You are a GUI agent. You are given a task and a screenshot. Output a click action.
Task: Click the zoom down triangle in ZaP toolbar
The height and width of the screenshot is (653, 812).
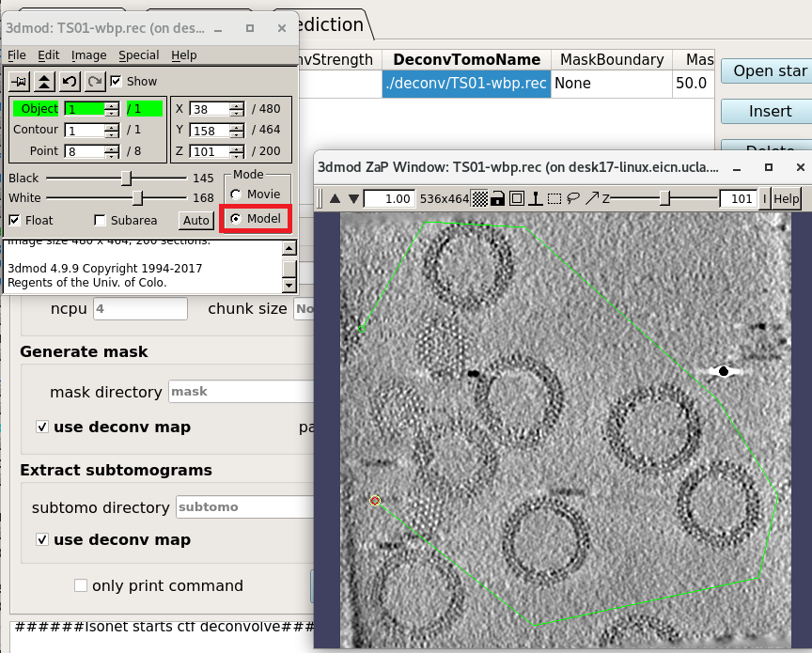pyautogui.click(x=353, y=199)
